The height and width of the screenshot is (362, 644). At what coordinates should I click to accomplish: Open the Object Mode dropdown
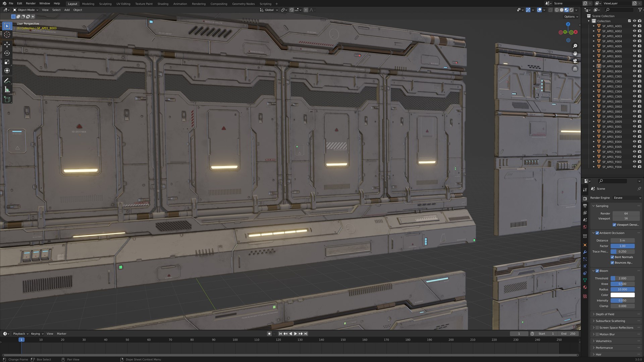(x=25, y=10)
